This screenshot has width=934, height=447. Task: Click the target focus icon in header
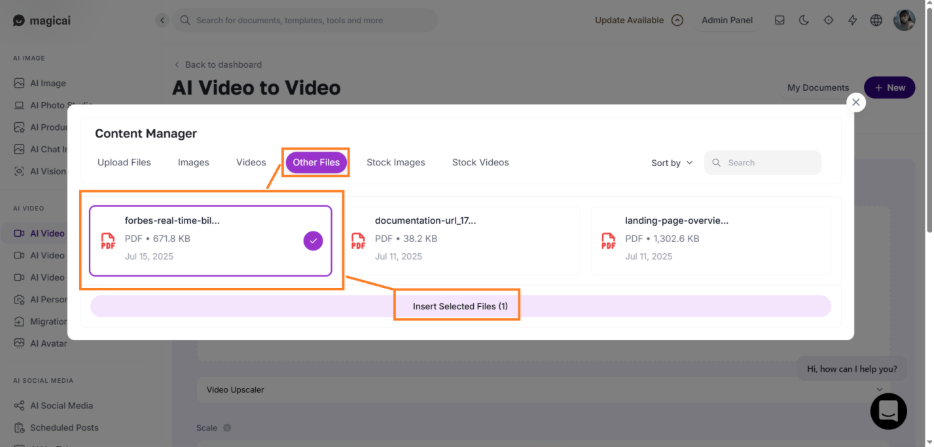click(828, 20)
